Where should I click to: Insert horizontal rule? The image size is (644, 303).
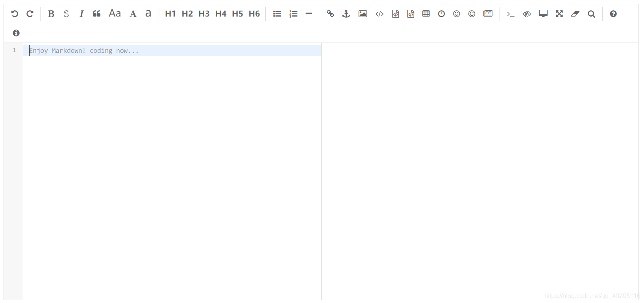pyautogui.click(x=309, y=14)
